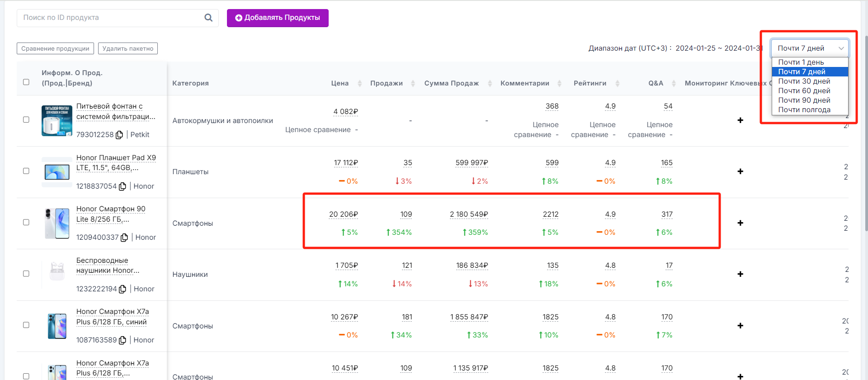Click sales sum 1 855 847₽ value

[469, 317]
